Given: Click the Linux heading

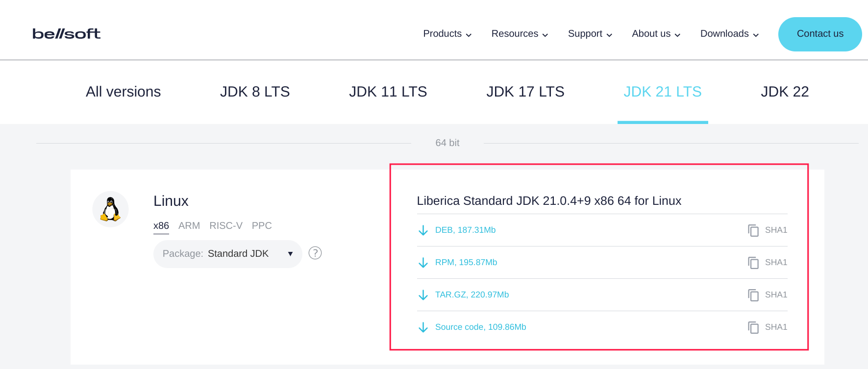Looking at the screenshot, I should click(171, 201).
